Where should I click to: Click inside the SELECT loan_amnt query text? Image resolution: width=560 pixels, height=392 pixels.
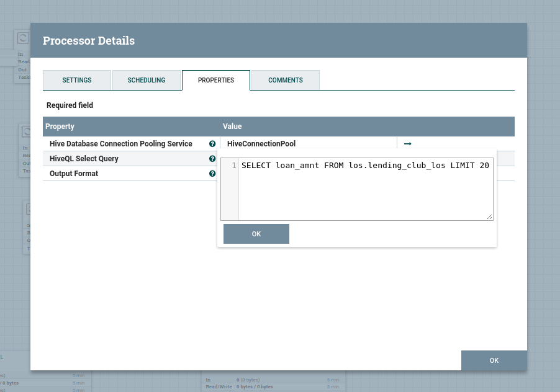tap(365, 166)
